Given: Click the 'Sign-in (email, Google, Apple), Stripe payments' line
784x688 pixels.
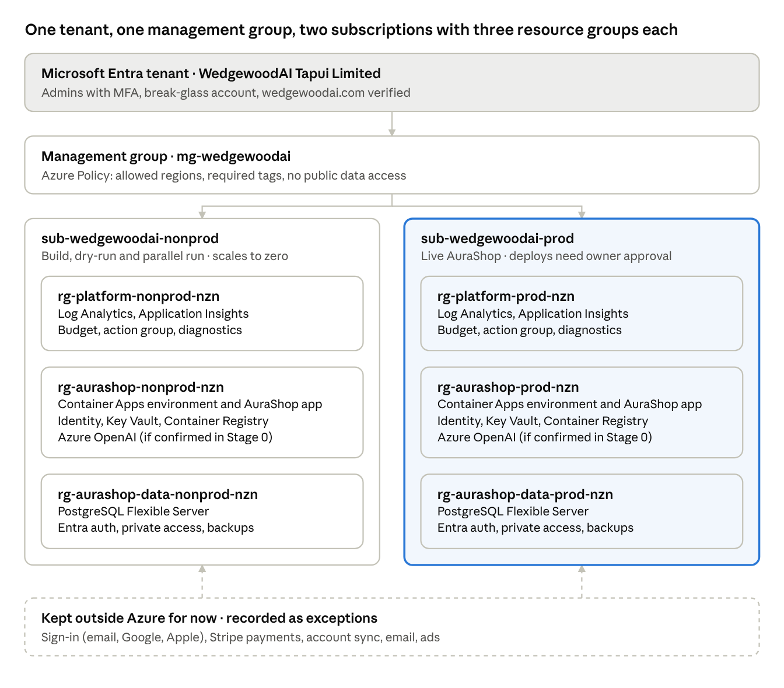Looking at the screenshot, I should [x=241, y=637].
